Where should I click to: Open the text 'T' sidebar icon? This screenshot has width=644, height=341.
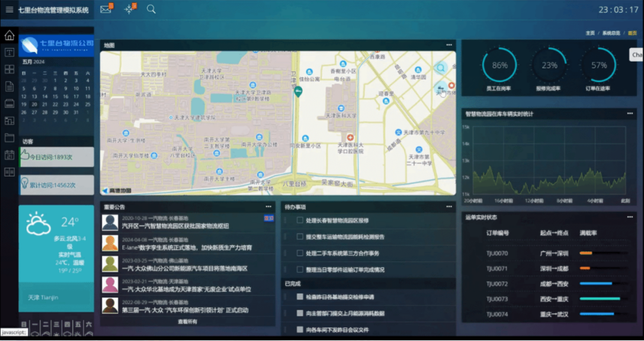pos(9,52)
